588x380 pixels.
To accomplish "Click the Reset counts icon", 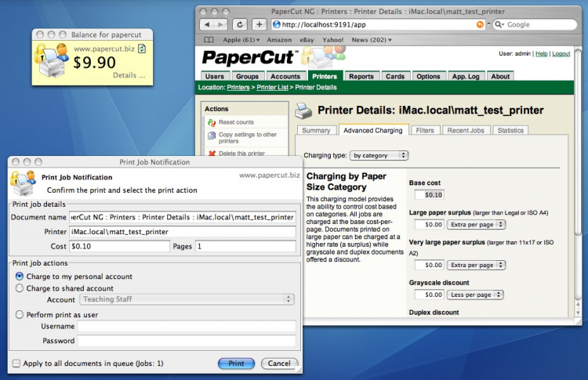I will (212, 122).
